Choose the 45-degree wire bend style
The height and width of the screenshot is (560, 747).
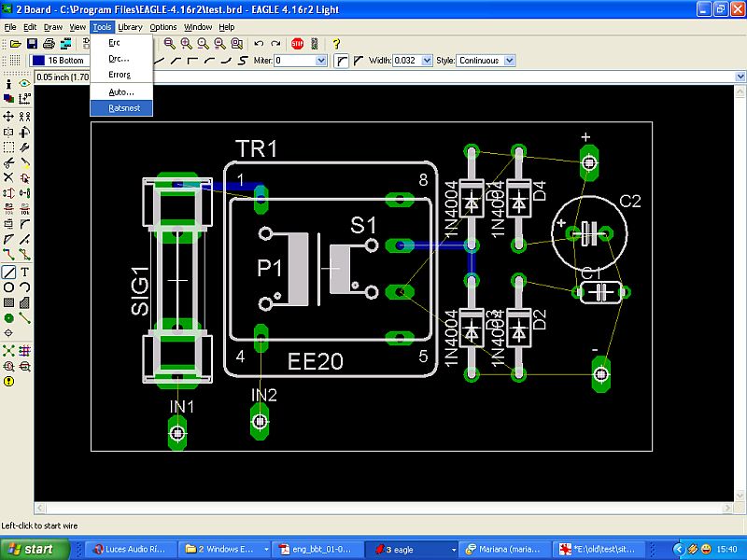click(176, 61)
